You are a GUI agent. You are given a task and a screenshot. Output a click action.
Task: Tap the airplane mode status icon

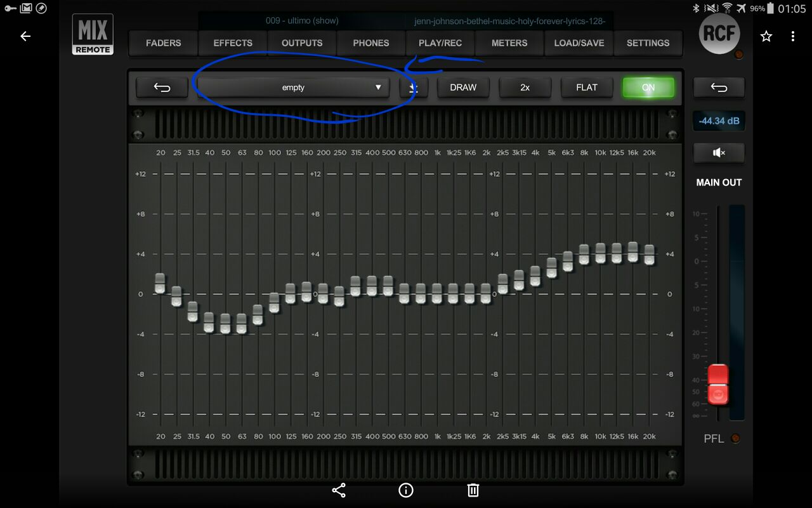coord(742,8)
